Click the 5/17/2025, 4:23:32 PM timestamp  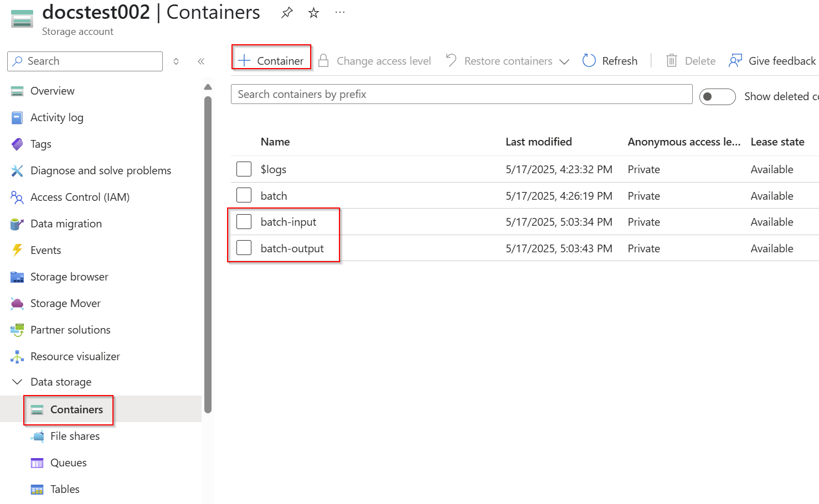[559, 170]
